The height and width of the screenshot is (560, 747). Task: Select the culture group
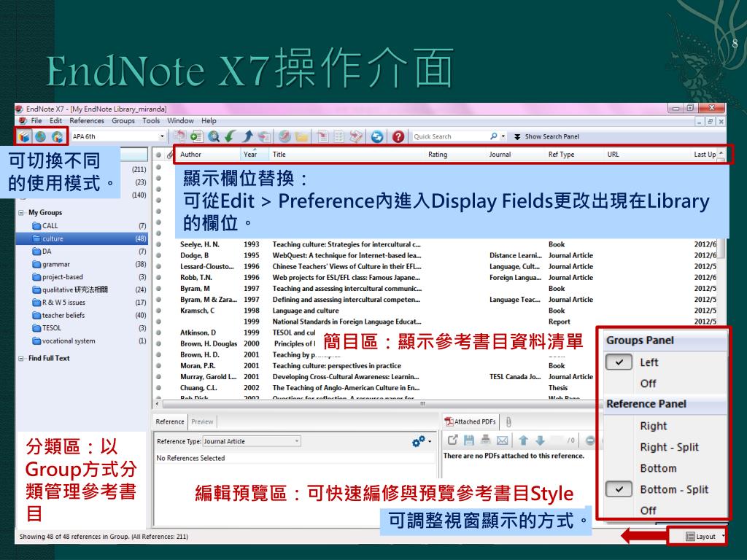pos(82,238)
